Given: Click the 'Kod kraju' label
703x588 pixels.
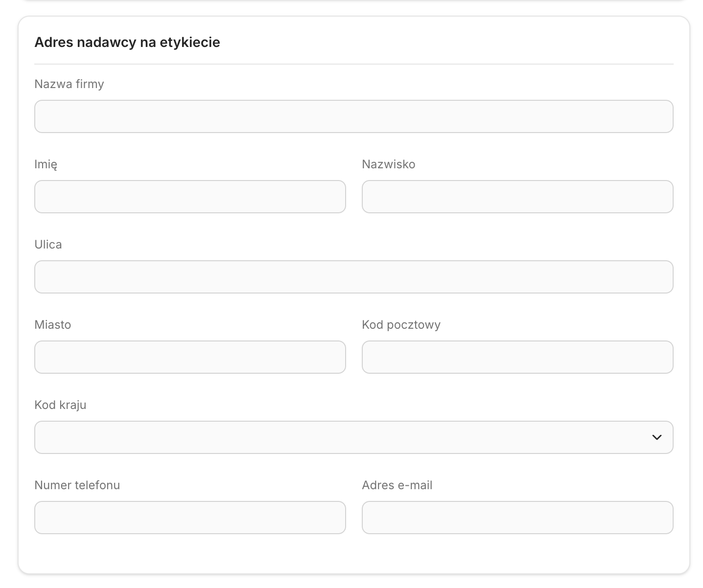Looking at the screenshot, I should (60, 405).
